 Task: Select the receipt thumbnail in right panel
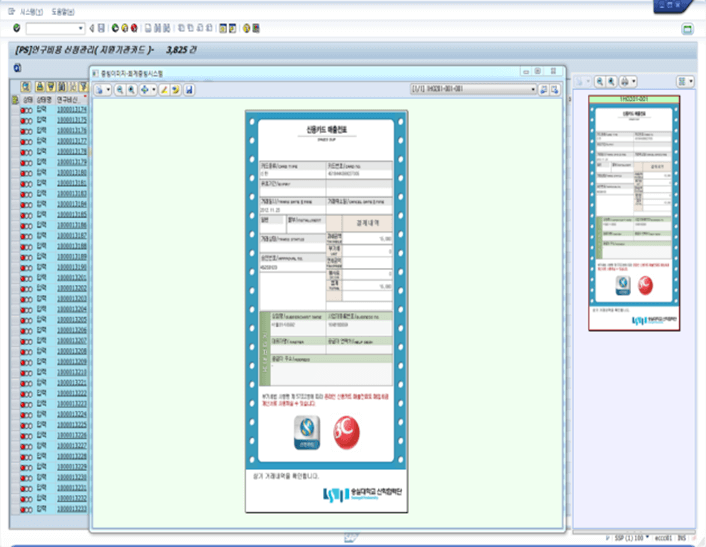pos(635,212)
